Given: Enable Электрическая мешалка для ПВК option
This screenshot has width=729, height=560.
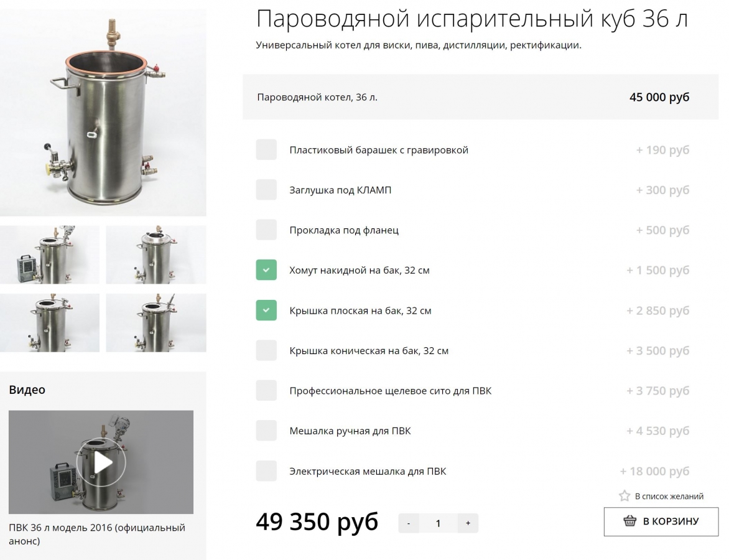Looking at the screenshot, I should point(266,470).
